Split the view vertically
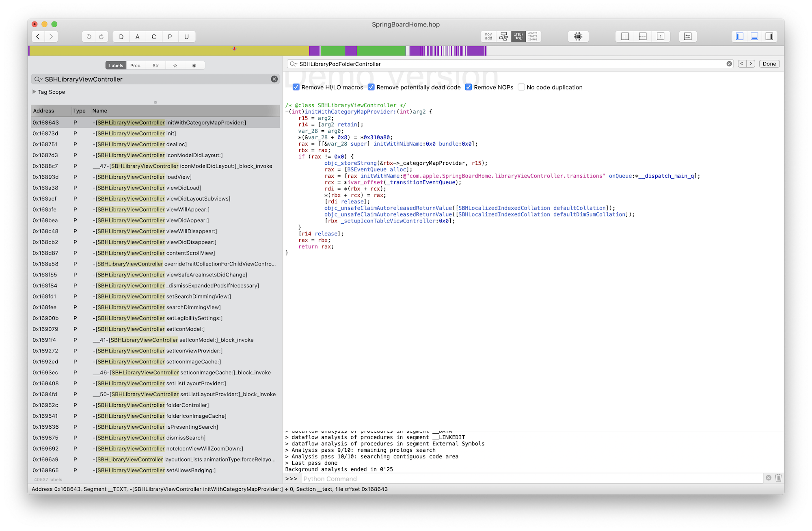This screenshot has height=531, width=812. pos(625,37)
